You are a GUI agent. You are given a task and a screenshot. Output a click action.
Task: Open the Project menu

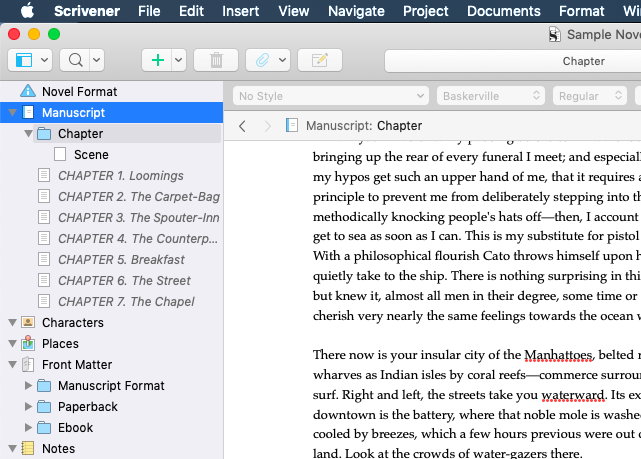click(426, 11)
